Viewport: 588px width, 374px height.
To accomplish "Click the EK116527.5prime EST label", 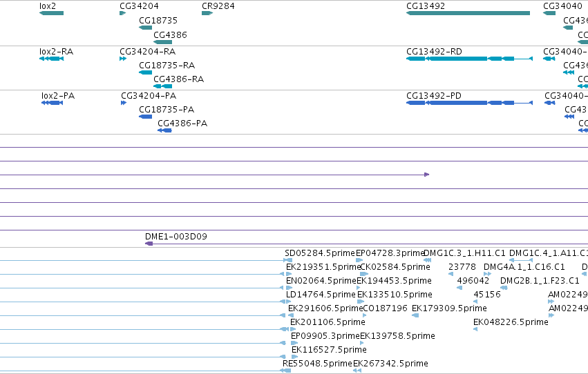I will pos(330,351).
